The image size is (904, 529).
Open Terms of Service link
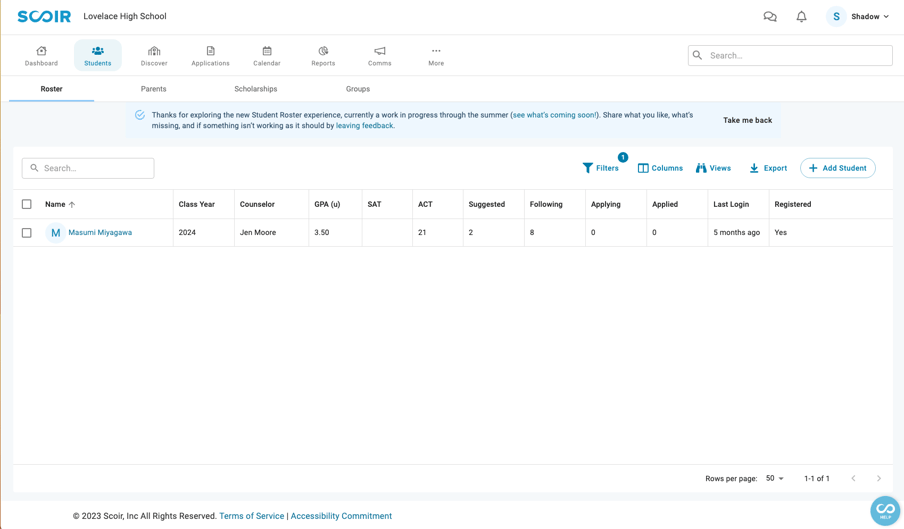click(251, 516)
